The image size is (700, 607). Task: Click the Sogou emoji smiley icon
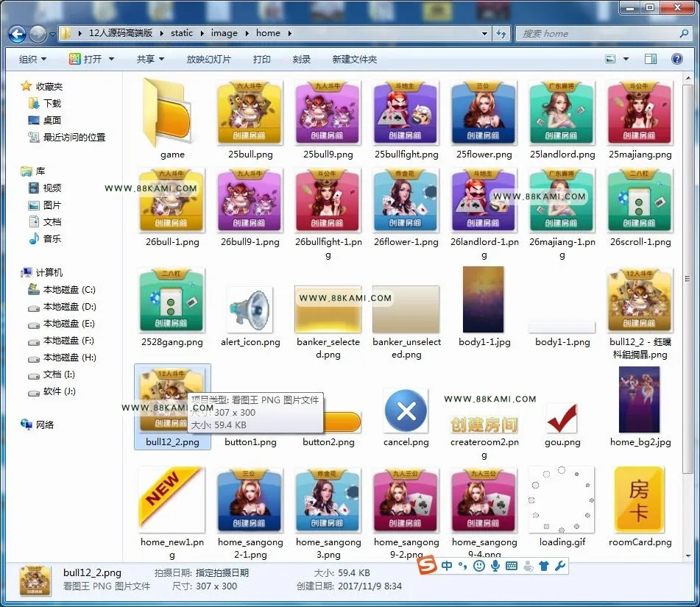click(479, 566)
